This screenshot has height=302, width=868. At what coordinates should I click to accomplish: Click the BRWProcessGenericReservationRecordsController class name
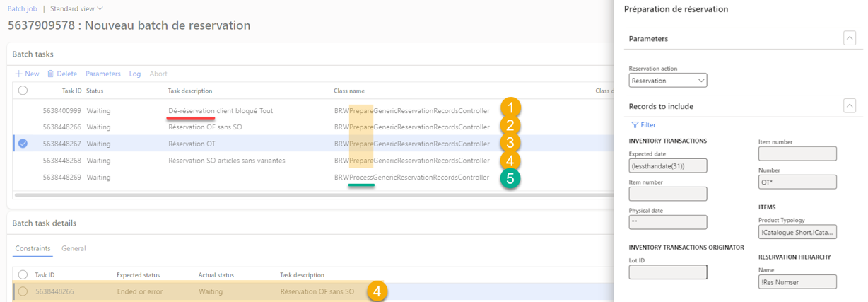point(411,177)
